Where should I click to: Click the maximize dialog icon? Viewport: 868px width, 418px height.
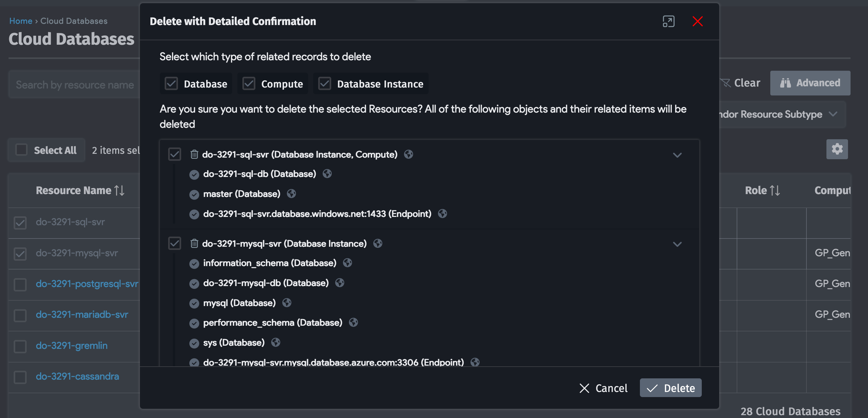[668, 22]
